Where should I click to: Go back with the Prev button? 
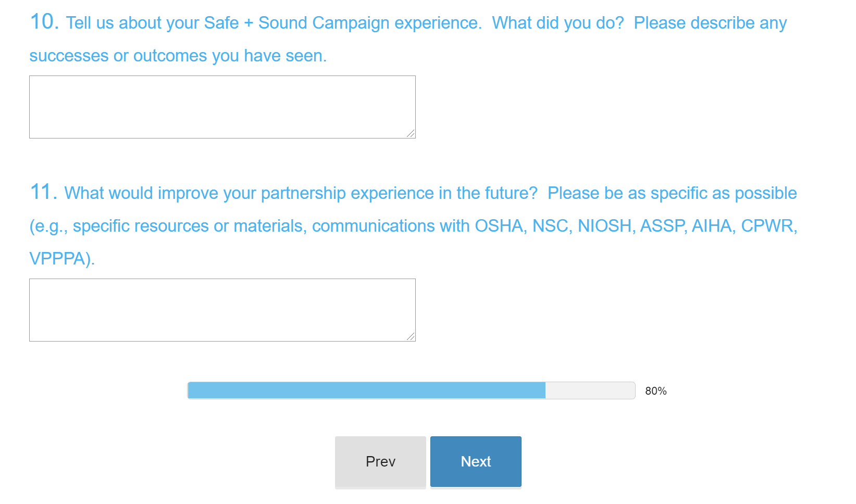(380, 461)
